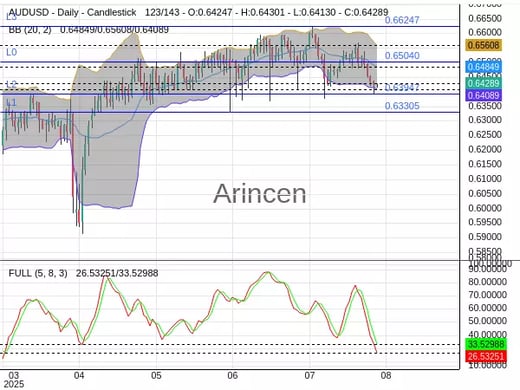This screenshot has width=520, height=390.
Task: Click the 50.00000 oscillator axis label
Action: (487, 321)
